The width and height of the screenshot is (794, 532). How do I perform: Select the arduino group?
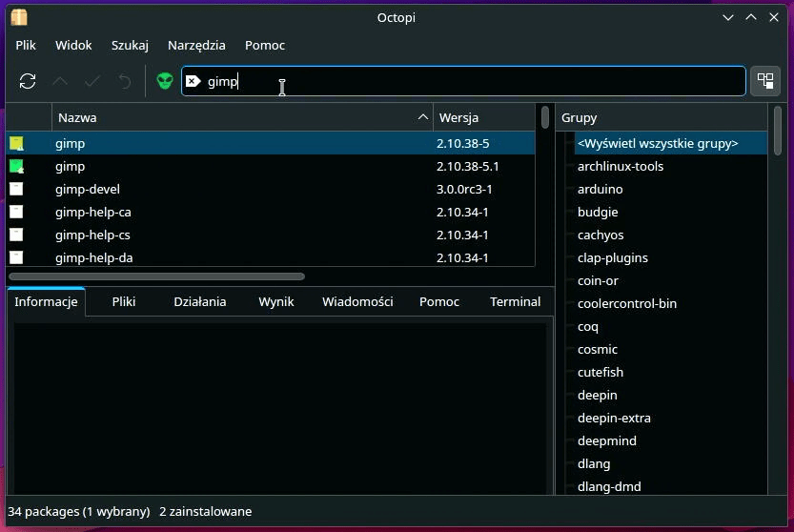(x=601, y=189)
